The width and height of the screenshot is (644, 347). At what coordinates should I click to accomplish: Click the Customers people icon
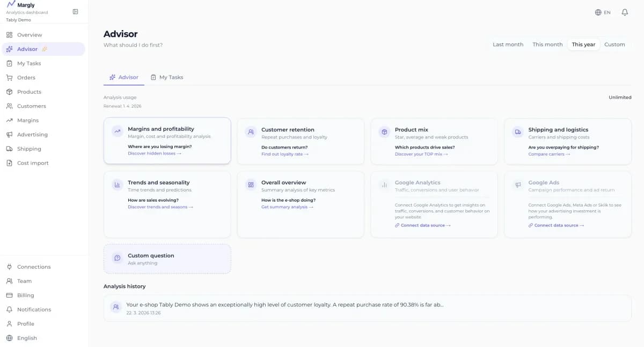10,106
